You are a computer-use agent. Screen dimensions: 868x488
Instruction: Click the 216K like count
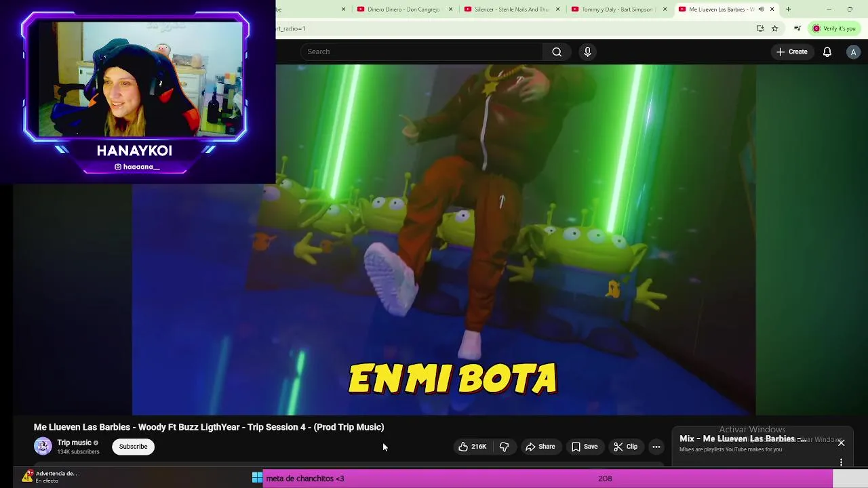pyautogui.click(x=479, y=447)
